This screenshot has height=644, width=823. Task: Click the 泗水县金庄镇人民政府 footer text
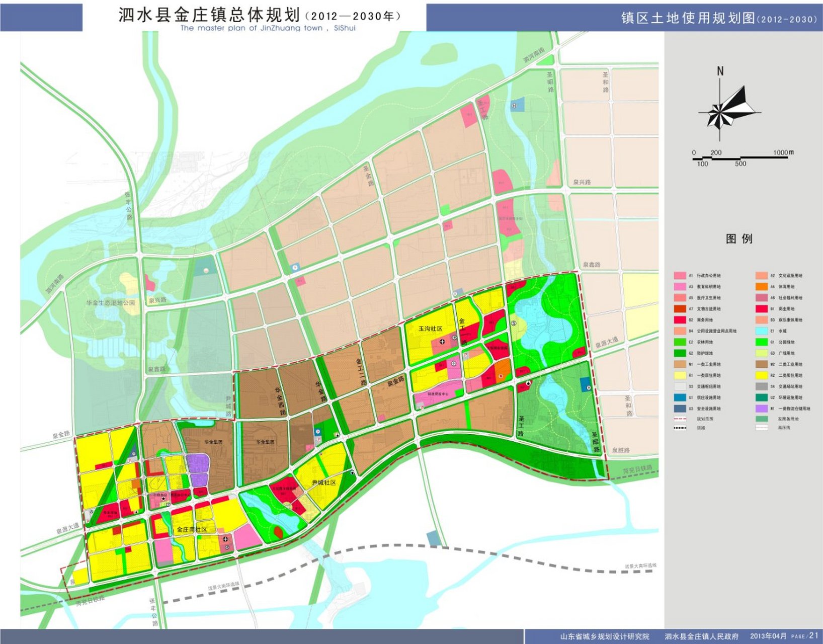[x=702, y=636]
